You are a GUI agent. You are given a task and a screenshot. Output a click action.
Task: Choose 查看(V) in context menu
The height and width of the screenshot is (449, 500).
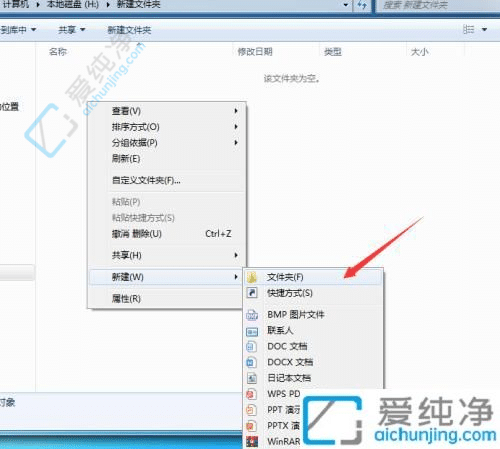[x=167, y=111]
